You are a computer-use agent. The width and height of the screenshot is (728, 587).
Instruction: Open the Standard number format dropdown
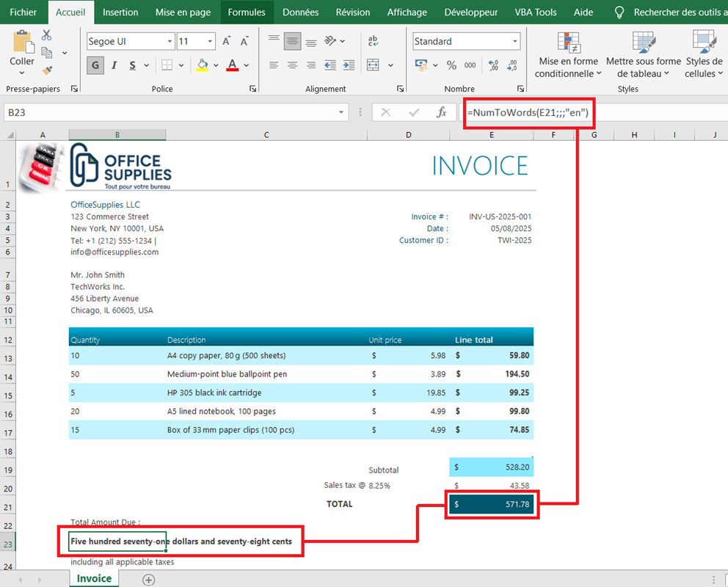point(515,42)
